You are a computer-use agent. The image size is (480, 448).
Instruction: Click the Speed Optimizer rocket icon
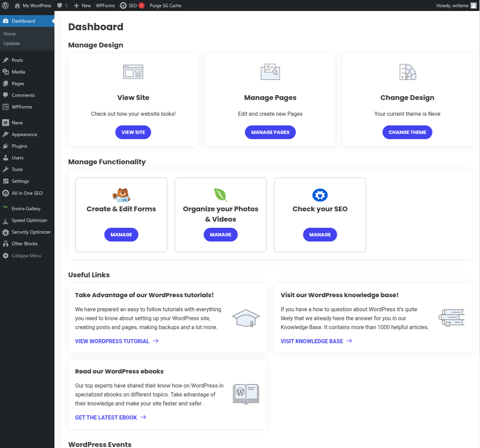(5, 220)
